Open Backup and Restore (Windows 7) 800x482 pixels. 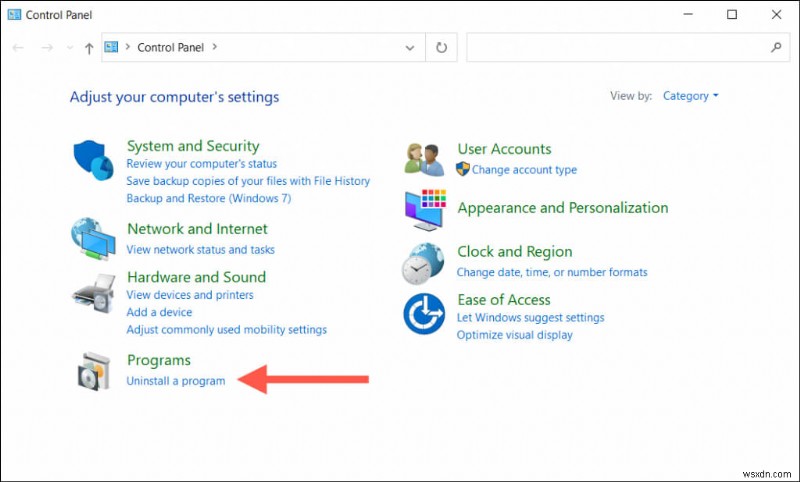[209, 198]
